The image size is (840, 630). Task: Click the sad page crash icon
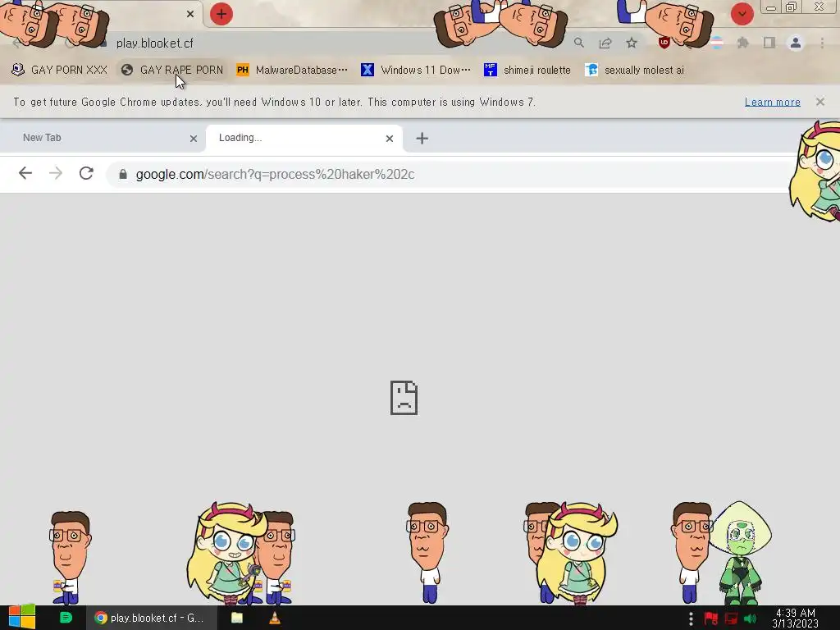point(404,398)
